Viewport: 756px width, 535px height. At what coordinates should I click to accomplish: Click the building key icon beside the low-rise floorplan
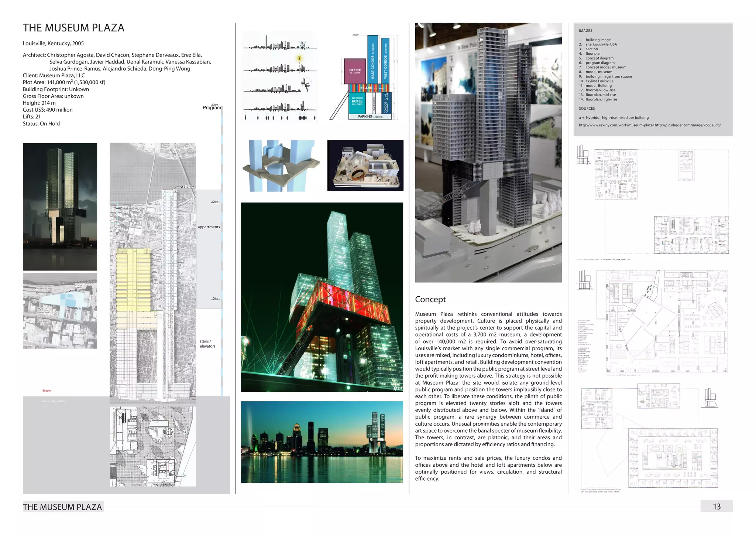(583, 155)
